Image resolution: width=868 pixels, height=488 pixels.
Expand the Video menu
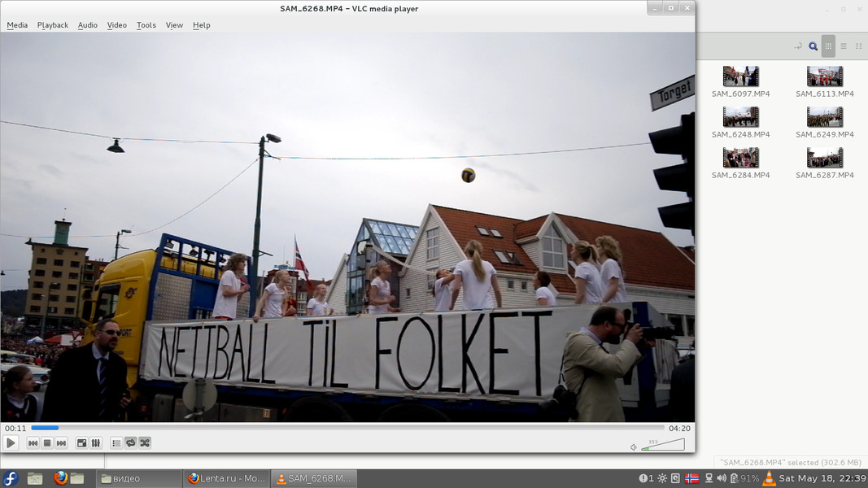pos(117,25)
